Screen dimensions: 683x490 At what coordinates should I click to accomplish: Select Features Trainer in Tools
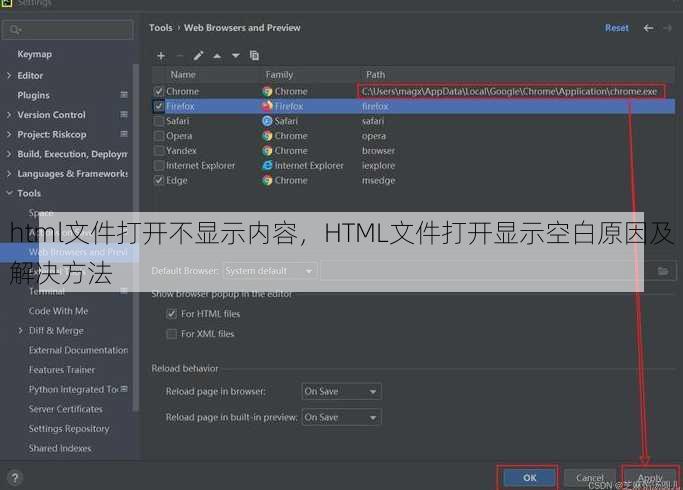click(x=62, y=370)
